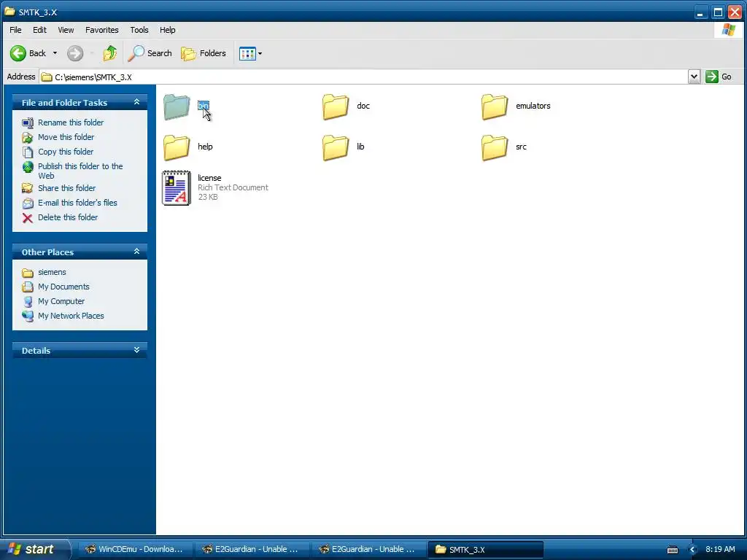Click Delete this folder link
Image resolution: width=747 pixels, height=560 pixels.
click(x=68, y=217)
